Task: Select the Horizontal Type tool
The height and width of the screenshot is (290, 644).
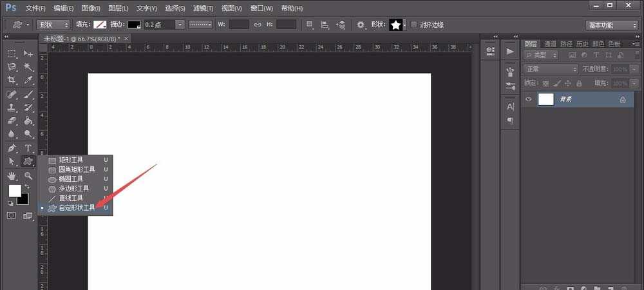Action: (x=28, y=148)
